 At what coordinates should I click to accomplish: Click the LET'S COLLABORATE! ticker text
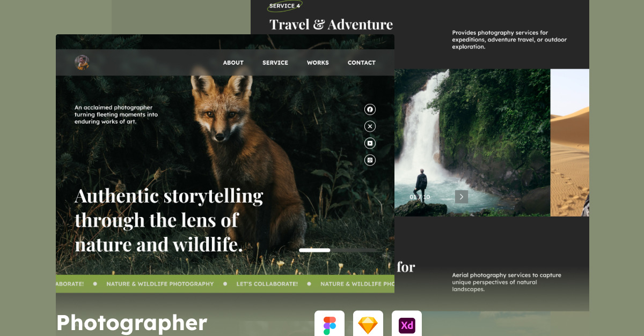[267, 284]
